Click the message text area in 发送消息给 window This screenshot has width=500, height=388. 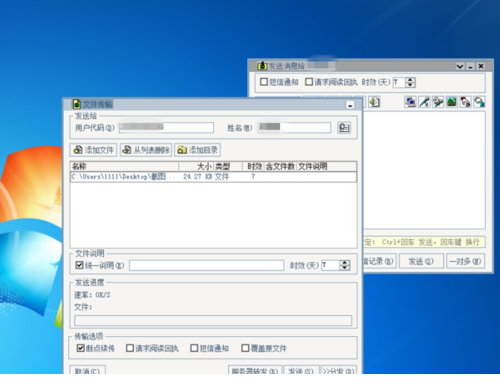[424, 170]
